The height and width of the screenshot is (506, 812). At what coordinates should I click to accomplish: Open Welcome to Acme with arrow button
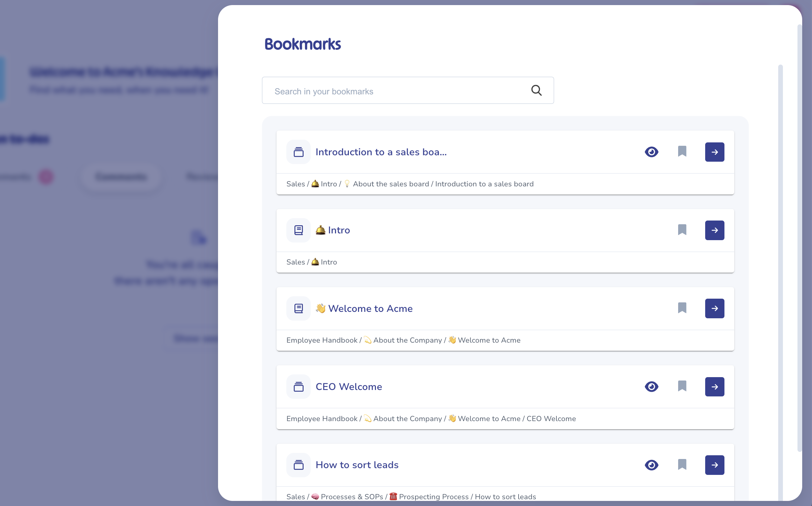(x=714, y=308)
